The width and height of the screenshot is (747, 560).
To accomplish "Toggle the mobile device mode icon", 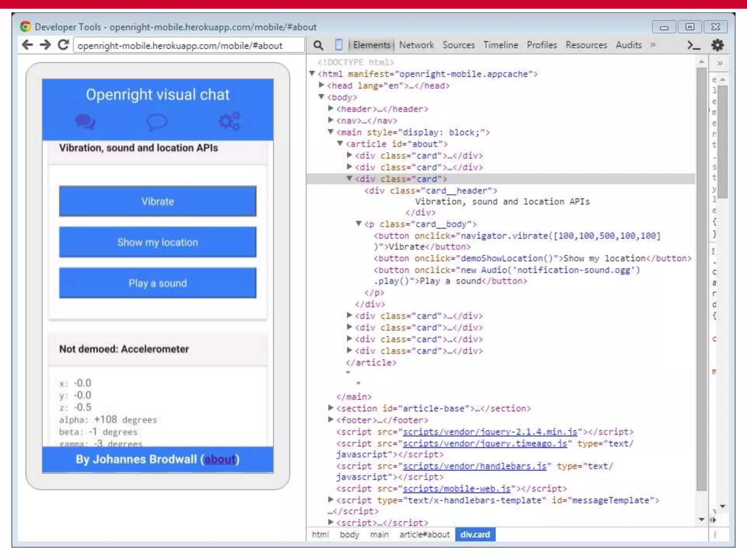I will click(338, 45).
